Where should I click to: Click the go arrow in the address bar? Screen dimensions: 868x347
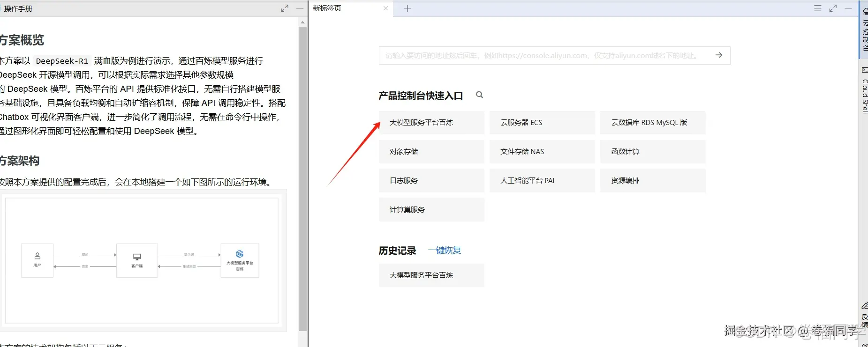pos(719,55)
